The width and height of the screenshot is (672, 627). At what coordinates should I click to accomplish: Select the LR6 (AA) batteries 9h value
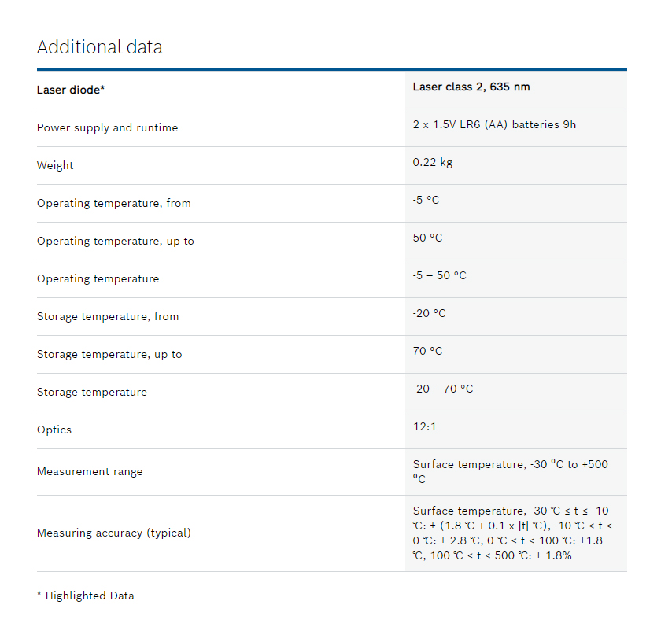pos(493,124)
